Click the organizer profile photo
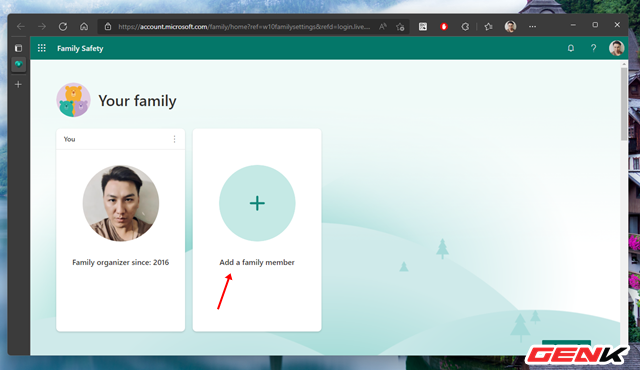The width and height of the screenshot is (640, 370). tap(121, 203)
